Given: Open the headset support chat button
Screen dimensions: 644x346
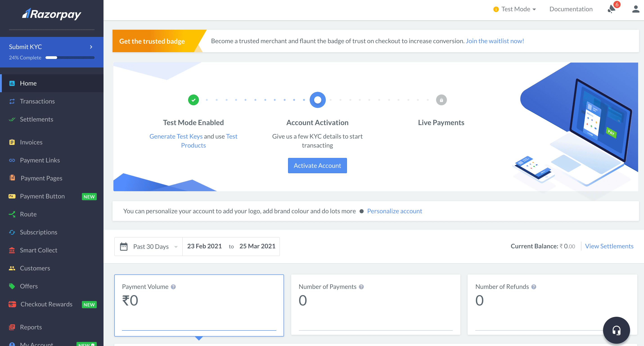Looking at the screenshot, I should [616, 330].
